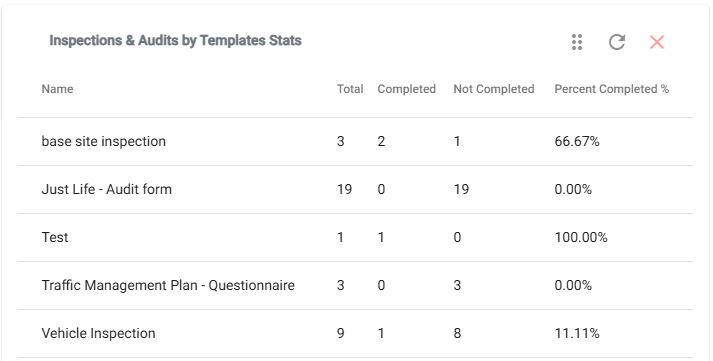
Task: Select Just Life - Audit form row
Action: tap(356, 190)
